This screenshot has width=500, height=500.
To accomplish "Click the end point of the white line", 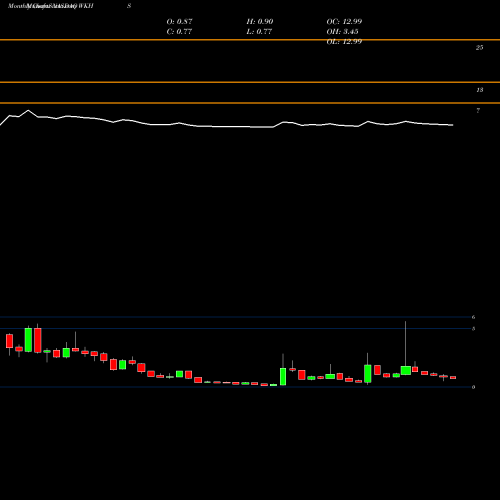I will click(452, 125).
